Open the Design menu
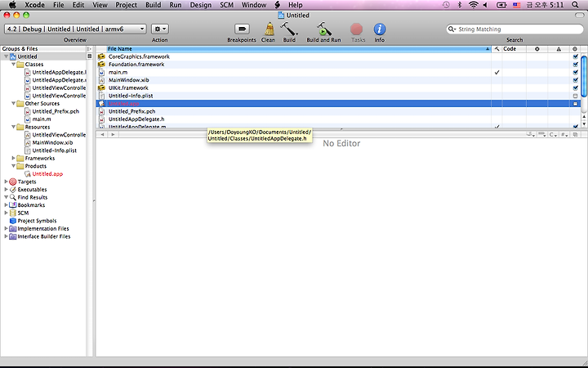 [201, 5]
